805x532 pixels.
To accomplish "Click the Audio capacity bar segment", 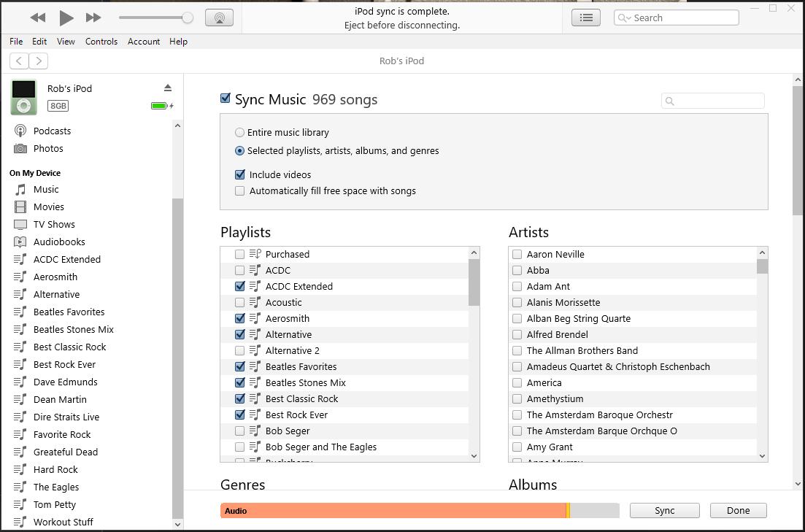I will [x=393, y=510].
